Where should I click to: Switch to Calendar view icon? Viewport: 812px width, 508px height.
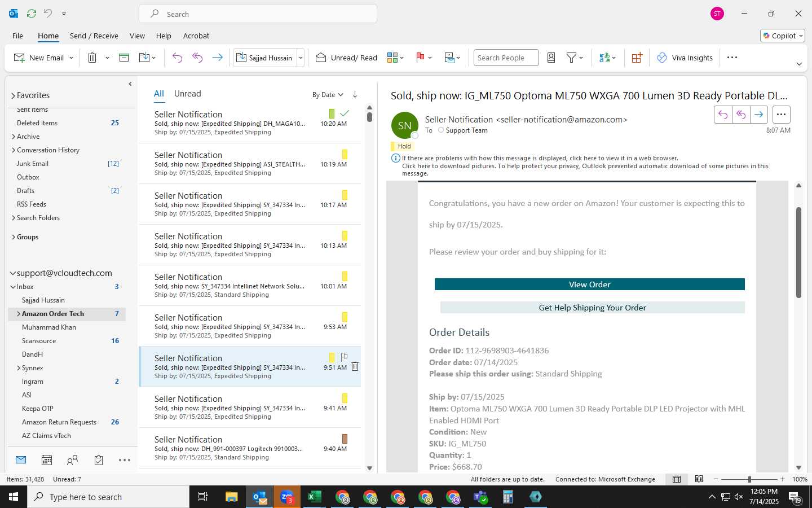pos(47,460)
